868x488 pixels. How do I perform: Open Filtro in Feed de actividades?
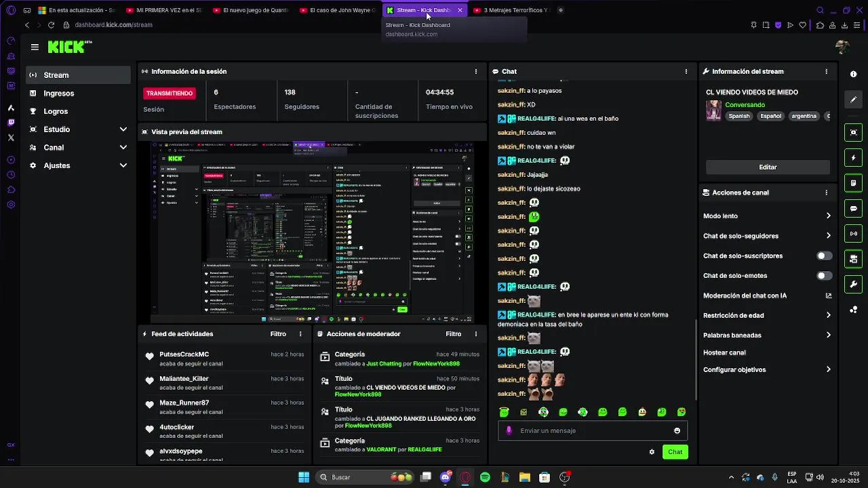pos(278,334)
